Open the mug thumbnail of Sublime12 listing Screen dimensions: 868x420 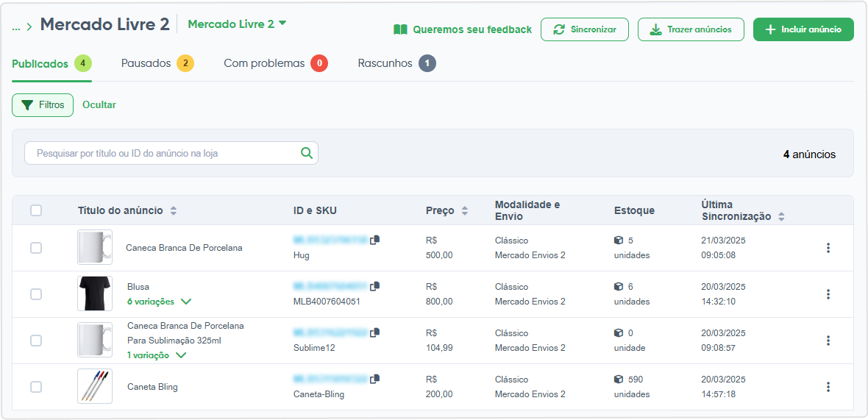coord(95,340)
